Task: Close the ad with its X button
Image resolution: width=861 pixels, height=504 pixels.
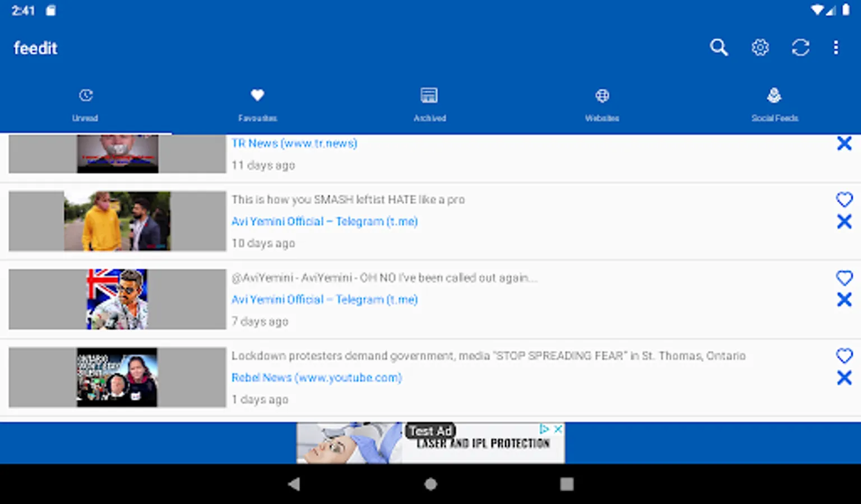Action: [x=558, y=429]
